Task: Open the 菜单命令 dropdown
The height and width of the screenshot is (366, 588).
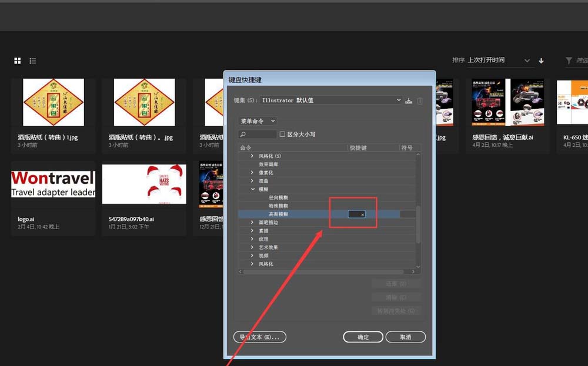Action: [257, 121]
